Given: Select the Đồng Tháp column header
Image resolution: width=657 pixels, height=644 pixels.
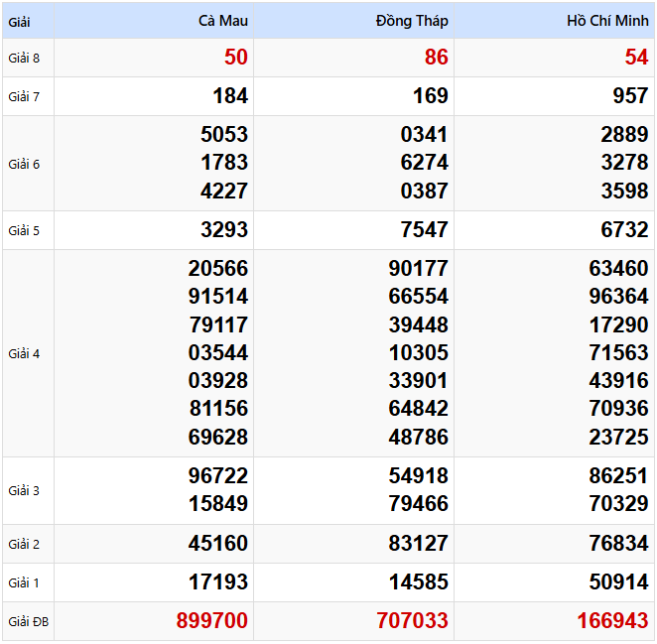Looking at the screenshot, I should point(412,21).
